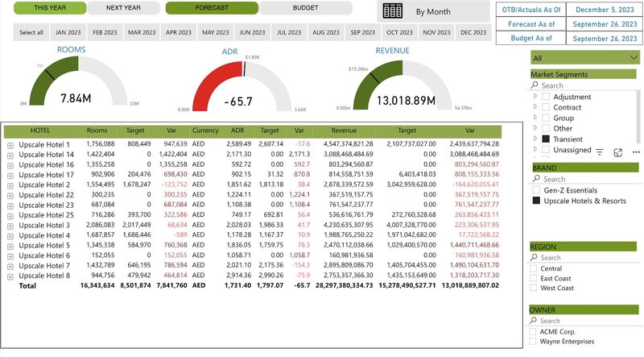Filter by JUN 2023
This screenshot has width=644, height=357.
point(252,32)
